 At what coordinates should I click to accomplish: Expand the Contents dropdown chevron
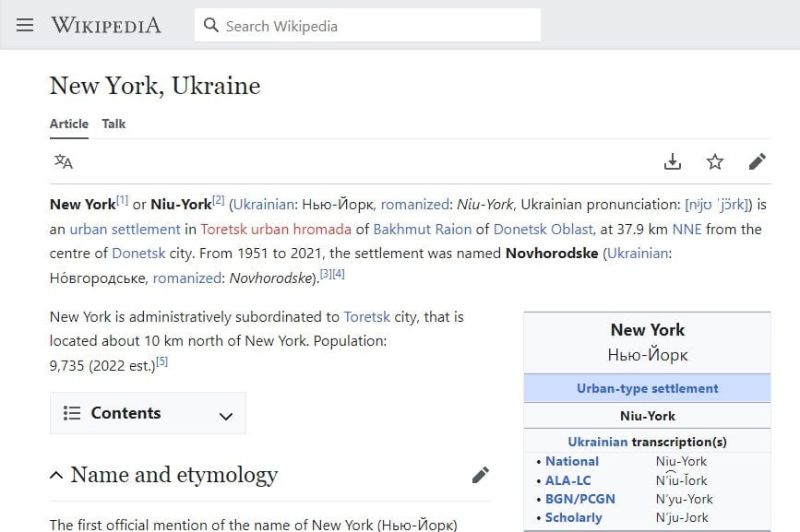226,416
